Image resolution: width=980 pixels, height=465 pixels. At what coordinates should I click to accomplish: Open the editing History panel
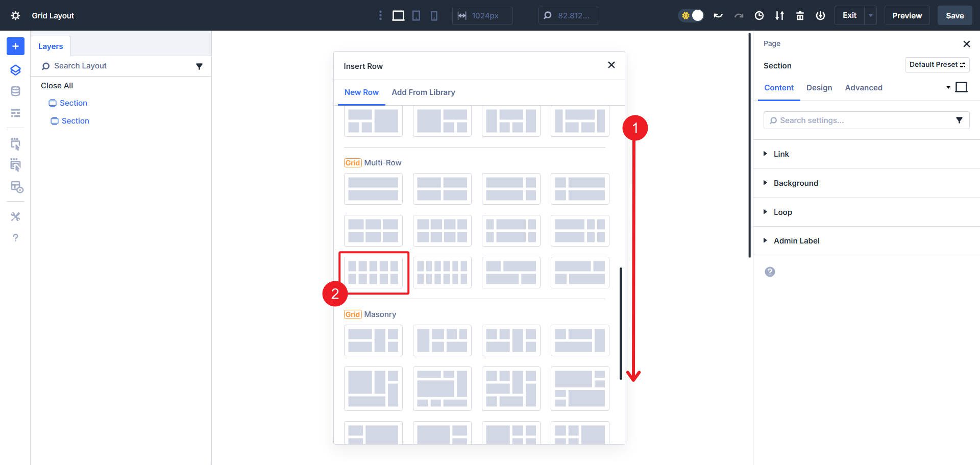point(758,15)
